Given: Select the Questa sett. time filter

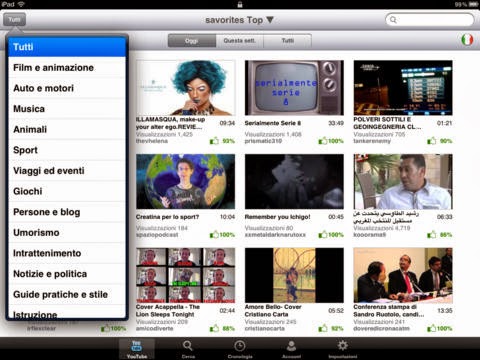Looking at the screenshot, I should [240, 41].
